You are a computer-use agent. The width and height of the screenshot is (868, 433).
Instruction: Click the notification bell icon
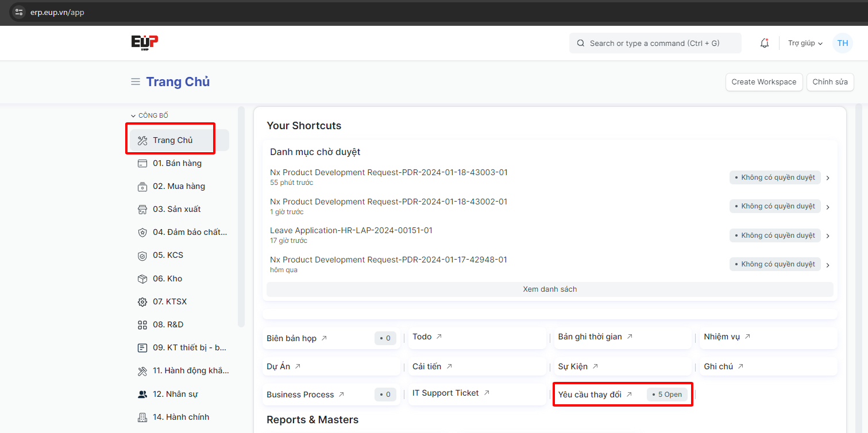click(764, 43)
